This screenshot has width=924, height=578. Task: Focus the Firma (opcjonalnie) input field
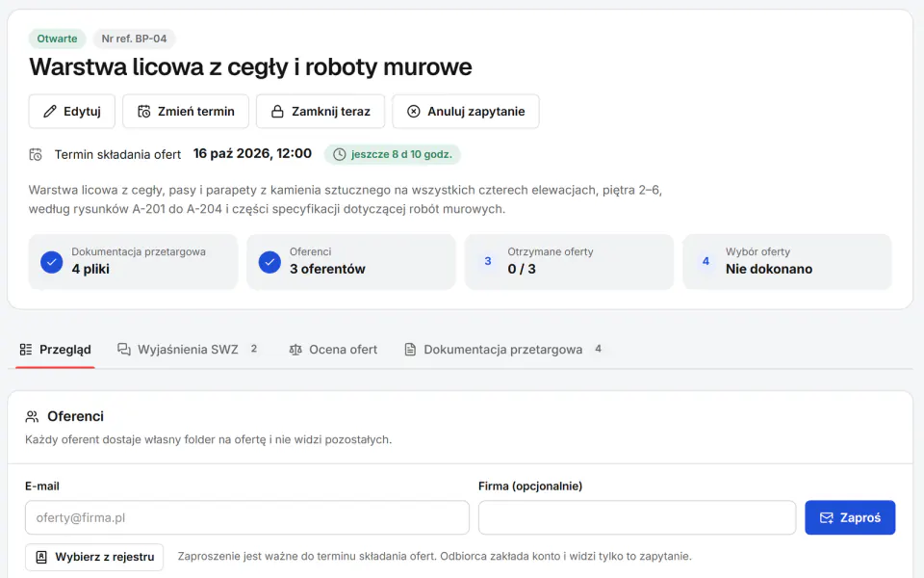point(637,518)
